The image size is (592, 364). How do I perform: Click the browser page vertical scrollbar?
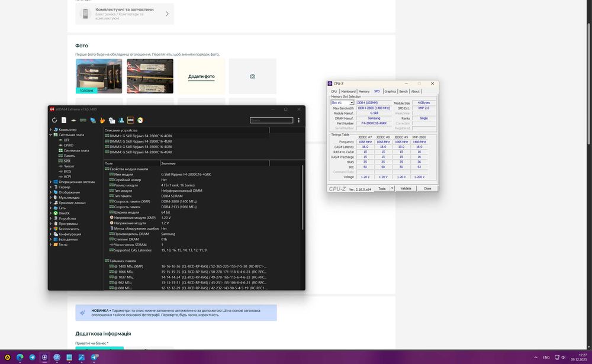coord(588,83)
